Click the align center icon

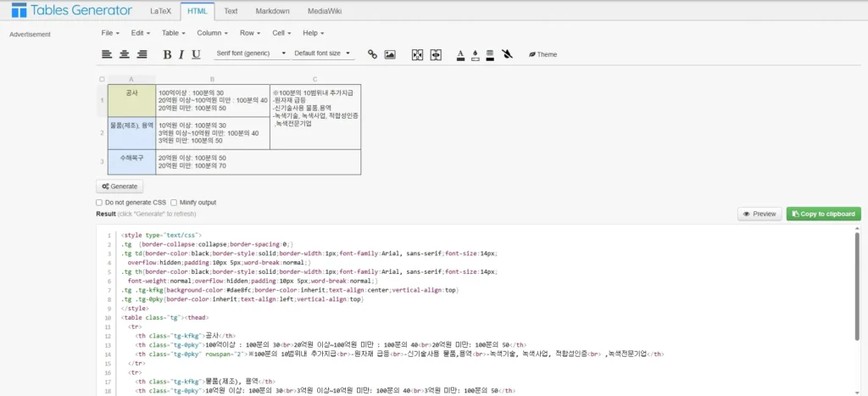125,54
